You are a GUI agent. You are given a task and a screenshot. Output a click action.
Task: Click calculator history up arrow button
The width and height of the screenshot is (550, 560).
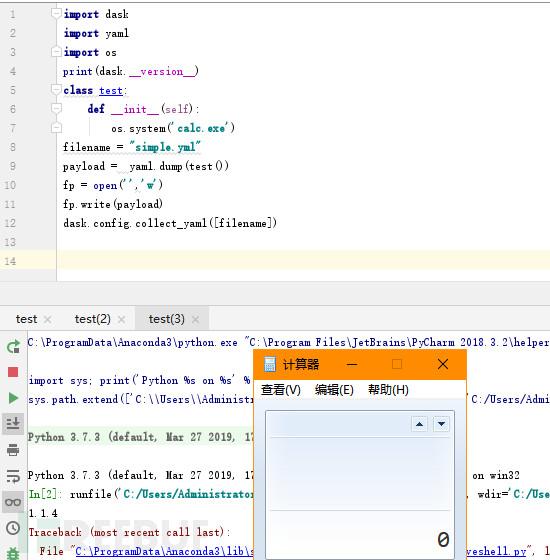[x=419, y=424]
